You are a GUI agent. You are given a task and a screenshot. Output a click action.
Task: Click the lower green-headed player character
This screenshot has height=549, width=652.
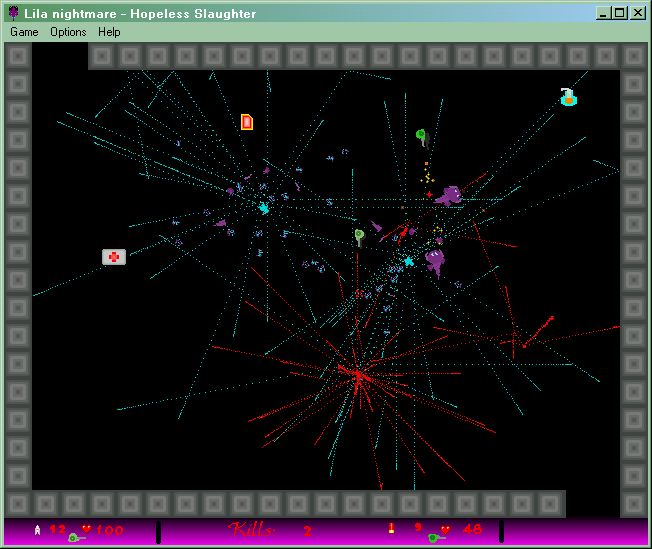[x=359, y=237]
